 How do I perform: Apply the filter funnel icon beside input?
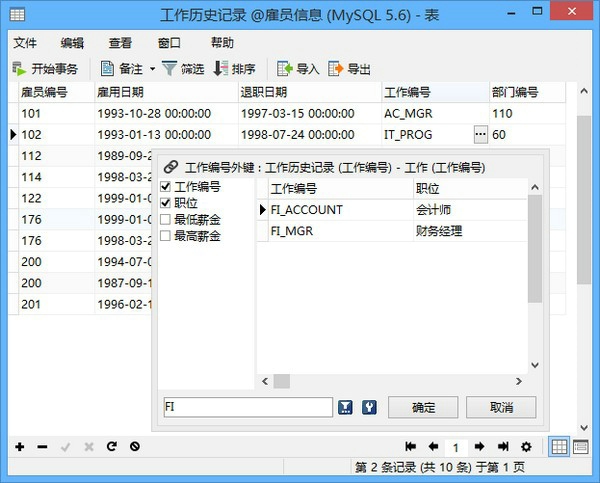345,407
